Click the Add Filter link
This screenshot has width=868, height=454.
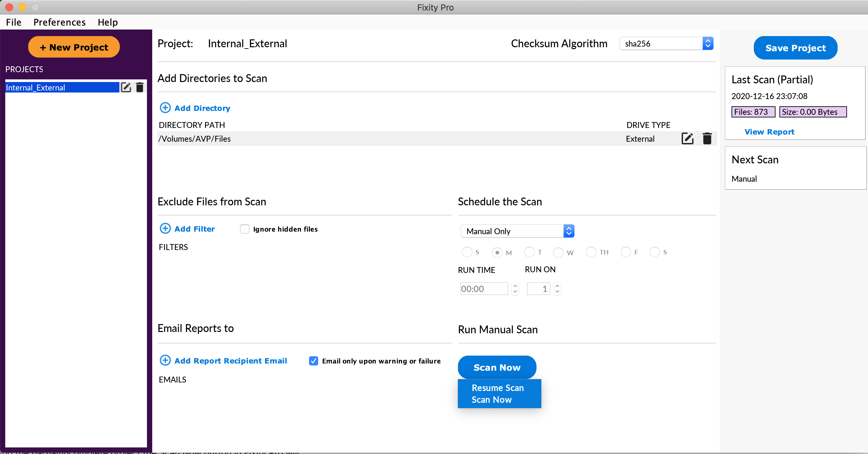pos(195,229)
